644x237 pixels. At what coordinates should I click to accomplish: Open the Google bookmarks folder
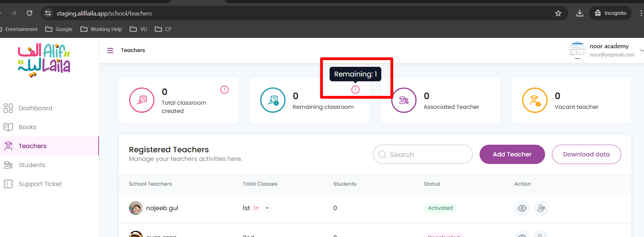(x=59, y=29)
